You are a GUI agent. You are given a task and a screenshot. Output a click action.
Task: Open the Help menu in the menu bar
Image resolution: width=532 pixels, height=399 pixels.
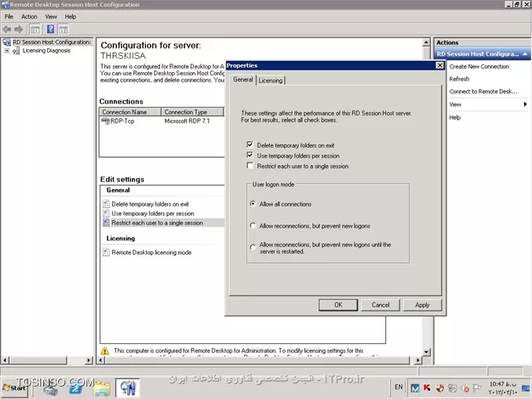pyautogui.click(x=71, y=16)
